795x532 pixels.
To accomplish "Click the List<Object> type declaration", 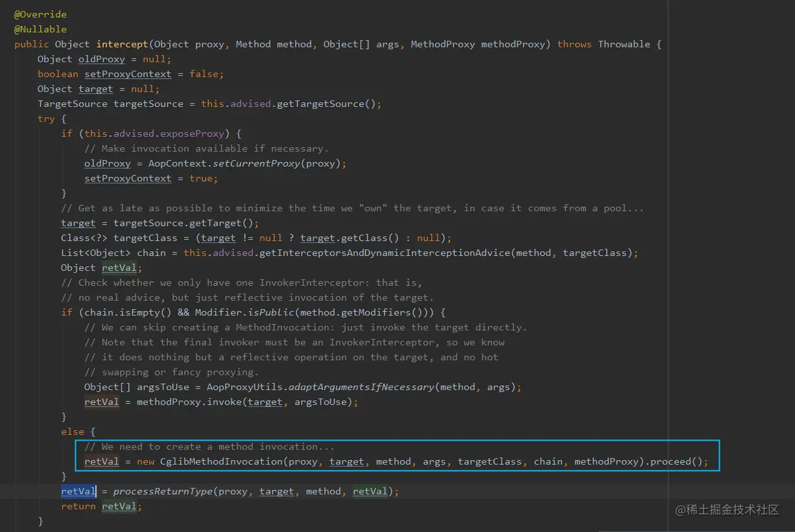I will click(x=96, y=253).
